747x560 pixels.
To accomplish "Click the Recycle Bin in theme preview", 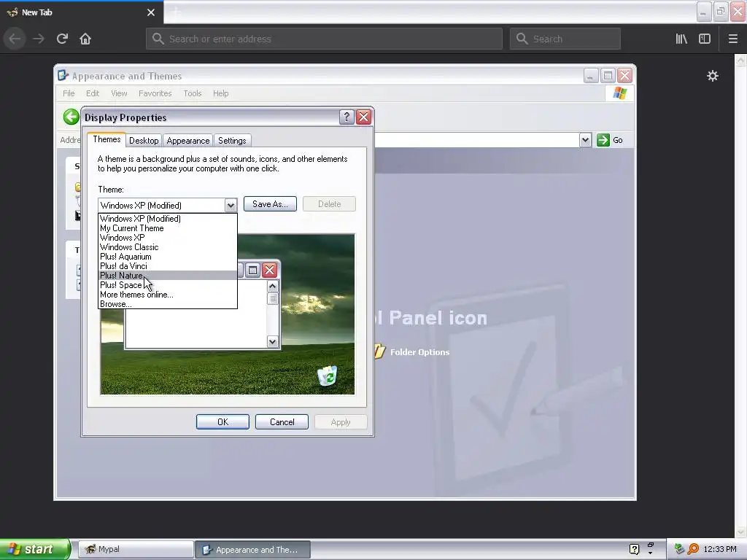I will coord(328,376).
